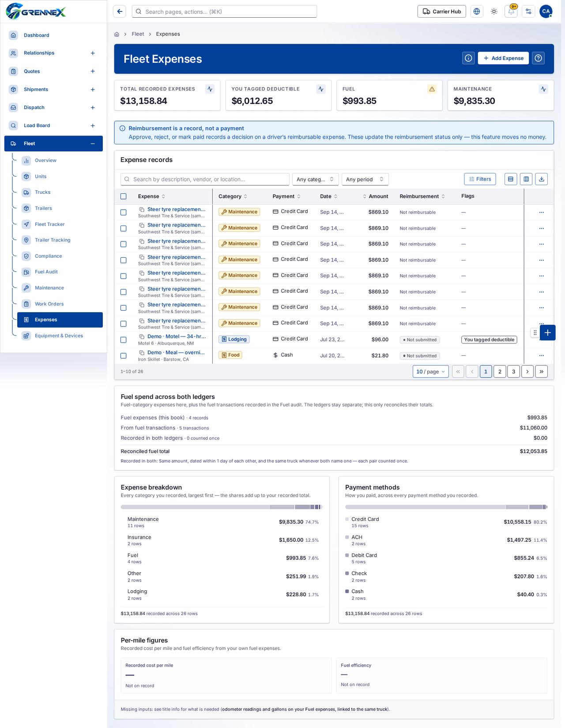Check the Demo Motel lodging row checkbox
This screenshot has width=565, height=728.
point(124,340)
